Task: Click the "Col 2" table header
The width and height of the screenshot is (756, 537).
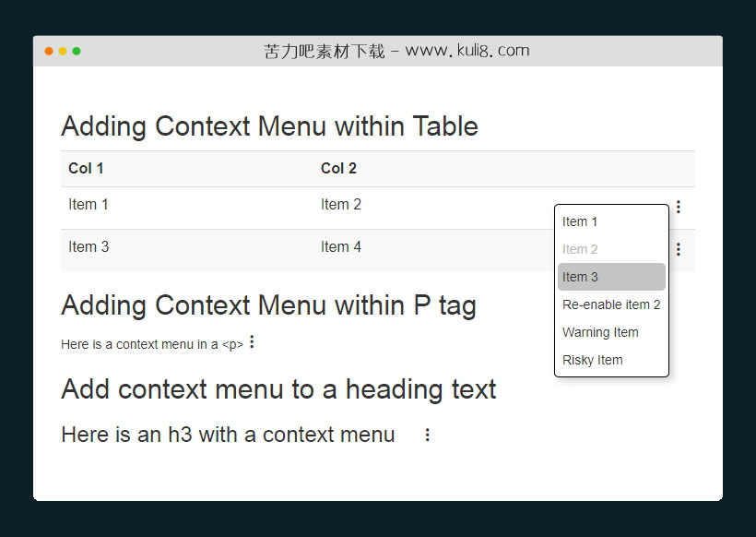Action: tap(338, 168)
